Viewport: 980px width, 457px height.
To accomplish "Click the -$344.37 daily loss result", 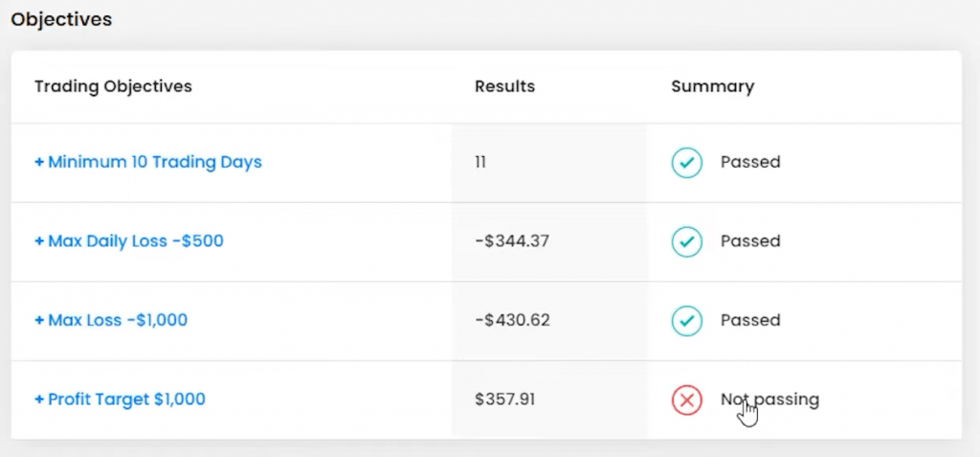I will [x=512, y=241].
